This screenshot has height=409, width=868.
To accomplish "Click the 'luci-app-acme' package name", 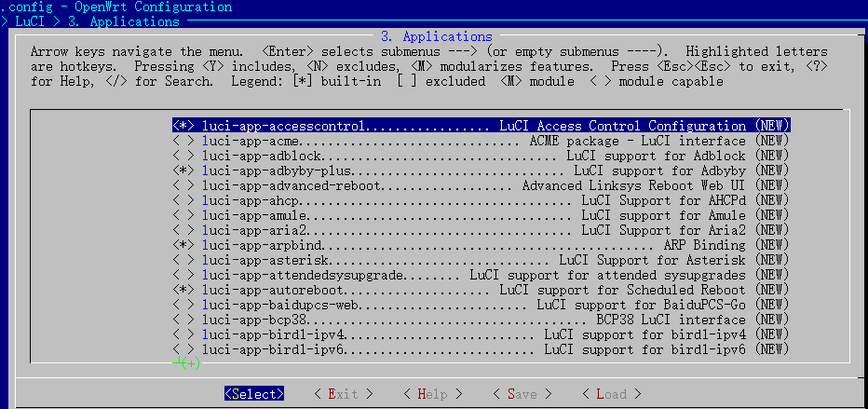I will [x=251, y=141].
